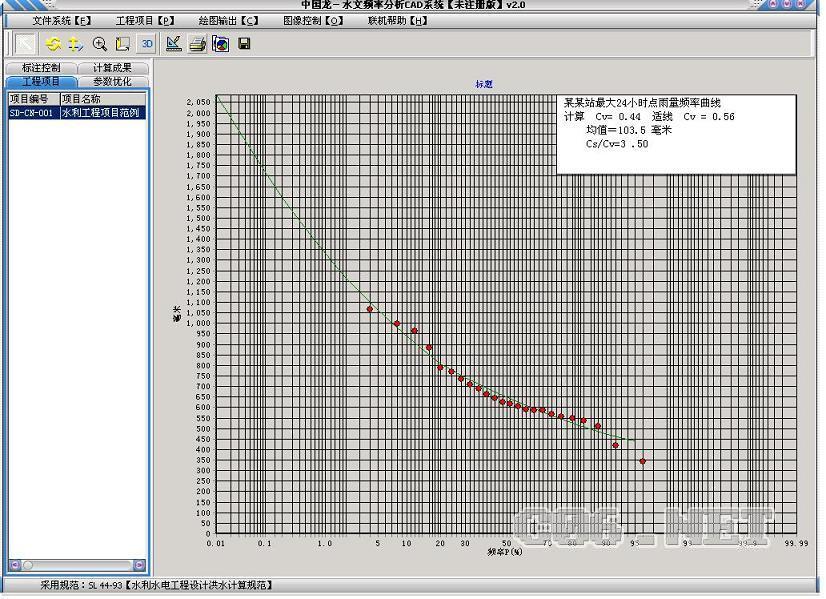Print the chart using the printer icon
Viewport: 826px width, 599px height.
[198, 44]
